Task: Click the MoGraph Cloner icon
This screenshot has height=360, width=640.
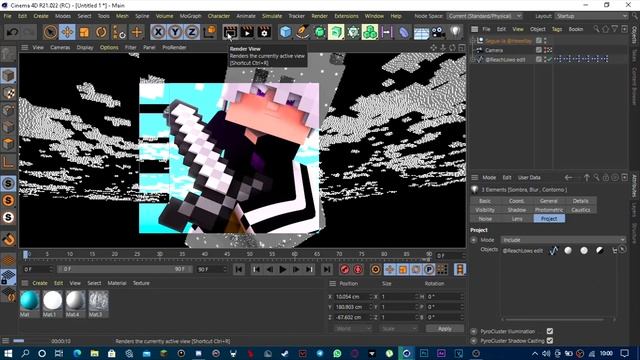Action: coord(370,32)
